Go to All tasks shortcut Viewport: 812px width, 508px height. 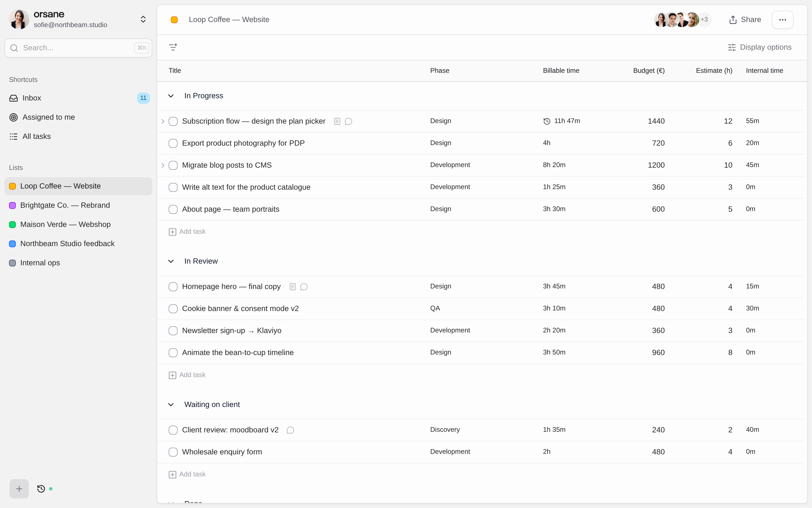[x=78, y=136]
